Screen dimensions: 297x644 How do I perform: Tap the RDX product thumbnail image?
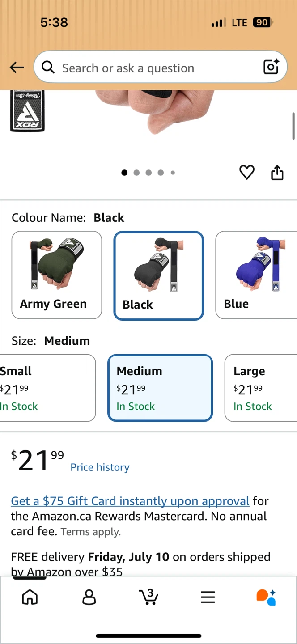pos(27,110)
